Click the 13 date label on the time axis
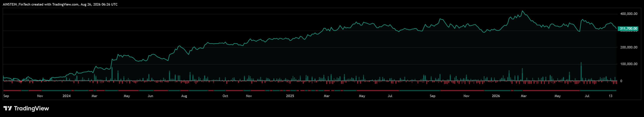The image size is (644, 117). pos(611,96)
